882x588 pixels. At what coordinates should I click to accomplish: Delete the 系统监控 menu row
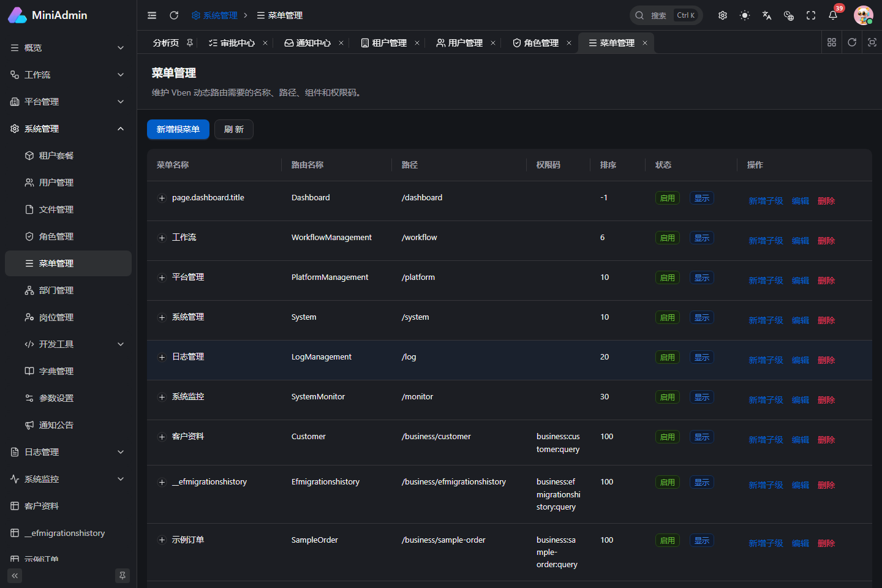click(x=826, y=400)
